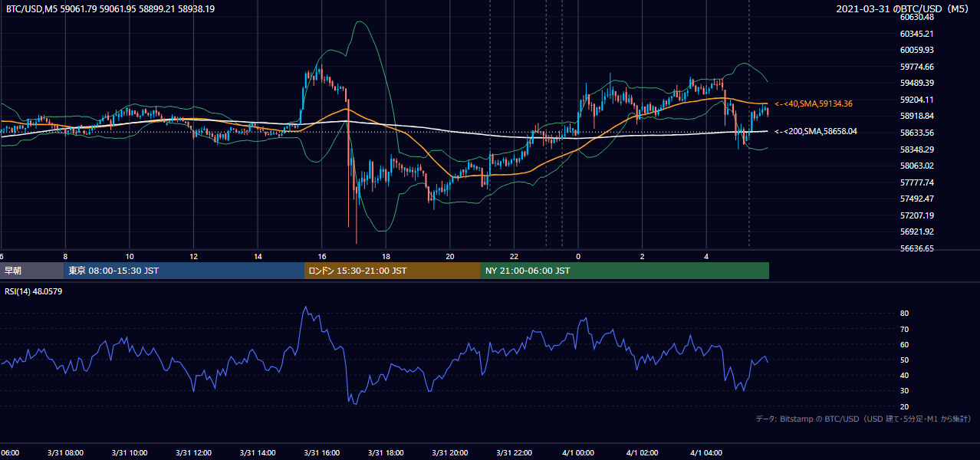Image resolution: width=980 pixels, height=460 pixels.
Task: Click RSI axis level 70
Action: pos(904,329)
